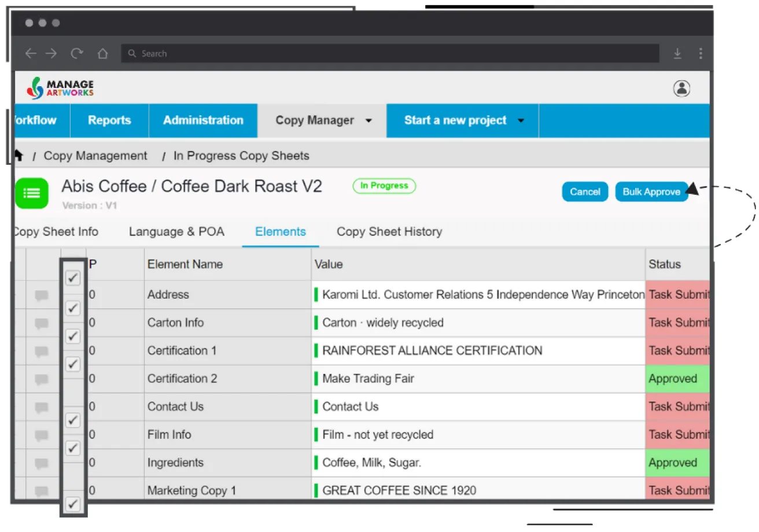Toggle the Address element checkbox
Screen dimensions: 759x532
(x=73, y=308)
